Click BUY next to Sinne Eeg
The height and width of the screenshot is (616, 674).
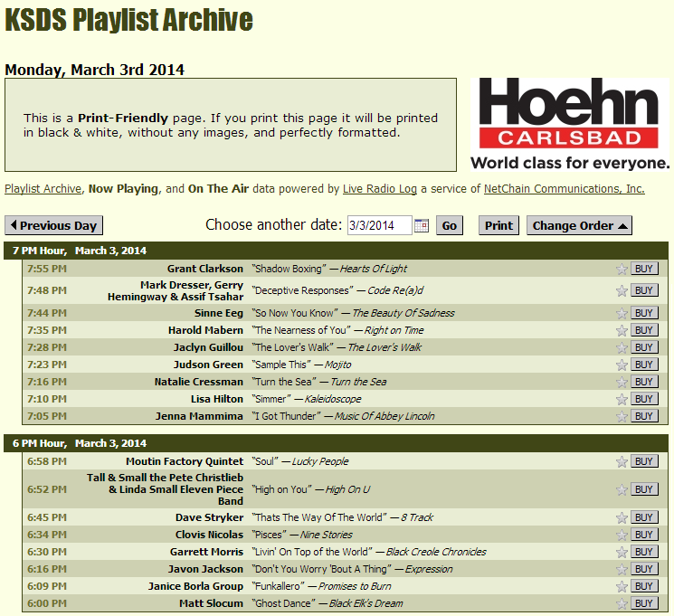click(x=644, y=313)
